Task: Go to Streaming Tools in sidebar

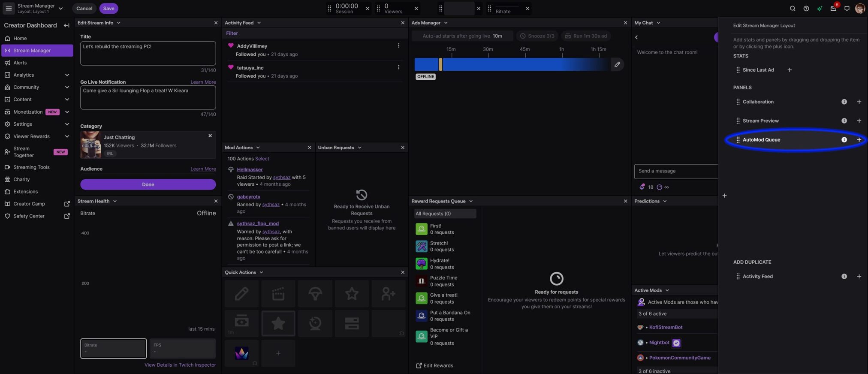Action: [31, 167]
